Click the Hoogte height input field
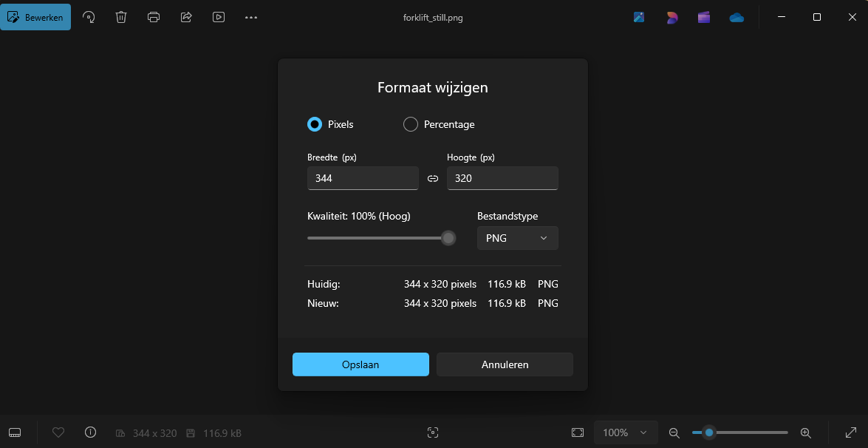868x448 pixels. [x=502, y=178]
